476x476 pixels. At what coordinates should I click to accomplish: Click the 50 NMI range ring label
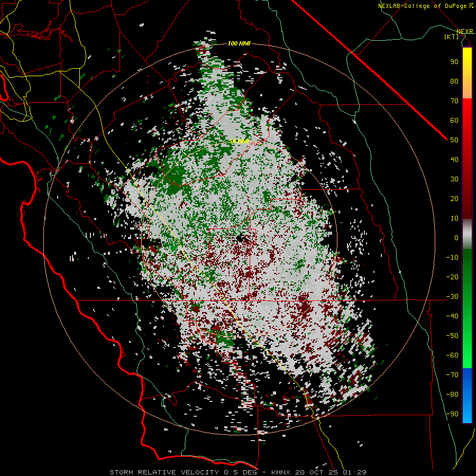pos(239,141)
